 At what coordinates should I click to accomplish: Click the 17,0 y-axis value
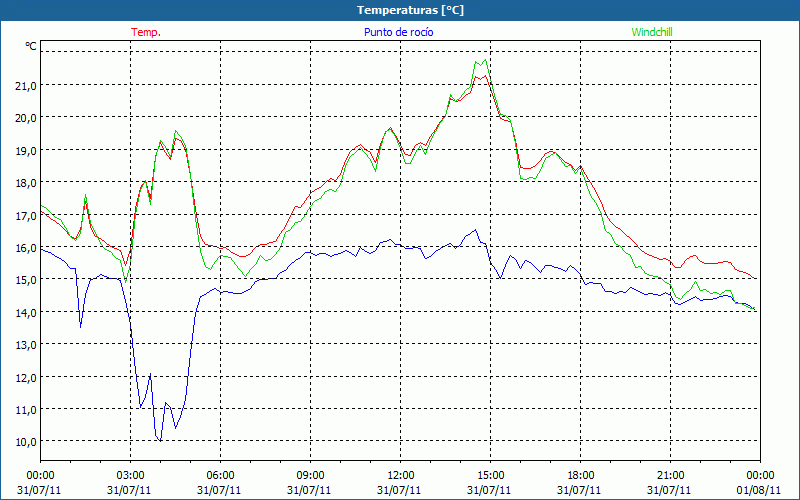pyautogui.click(x=26, y=215)
